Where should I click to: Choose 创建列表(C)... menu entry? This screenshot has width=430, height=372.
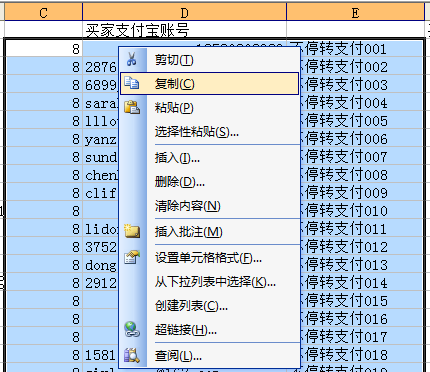pos(209,306)
